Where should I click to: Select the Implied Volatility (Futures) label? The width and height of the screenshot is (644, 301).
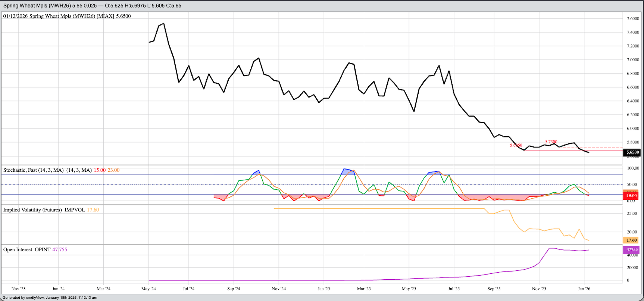pyautogui.click(x=32, y=210)
